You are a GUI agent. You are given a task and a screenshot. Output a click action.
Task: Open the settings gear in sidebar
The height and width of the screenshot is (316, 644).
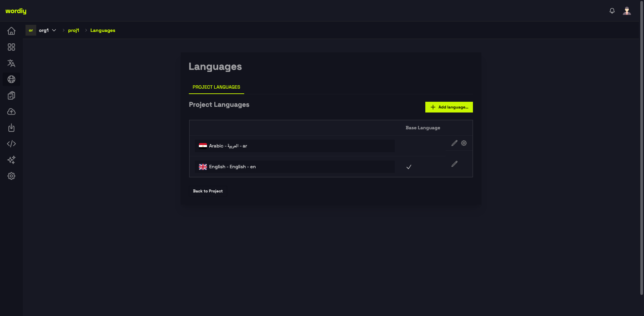click(11, 176)
